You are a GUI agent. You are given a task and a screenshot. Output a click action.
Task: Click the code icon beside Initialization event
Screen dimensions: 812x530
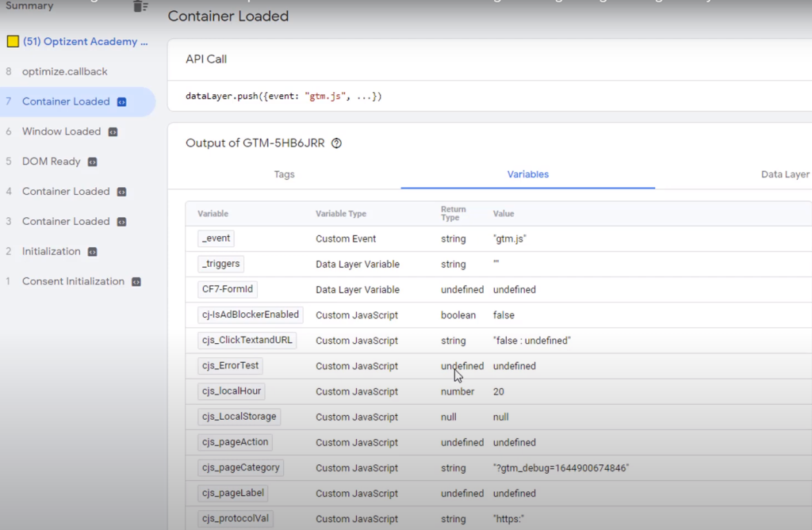coord(92,252)
